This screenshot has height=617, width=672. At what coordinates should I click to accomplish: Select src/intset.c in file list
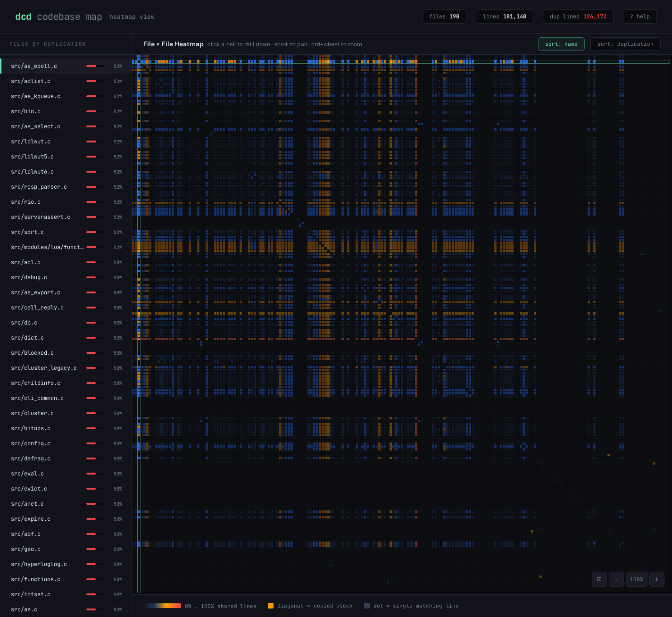pyautogui.click(x=66, y=594)
